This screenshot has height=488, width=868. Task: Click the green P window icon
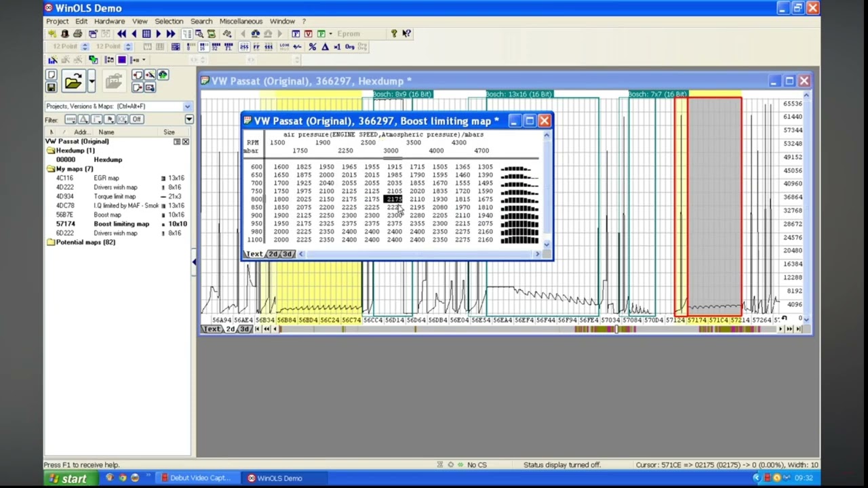[x=320, y=34]
